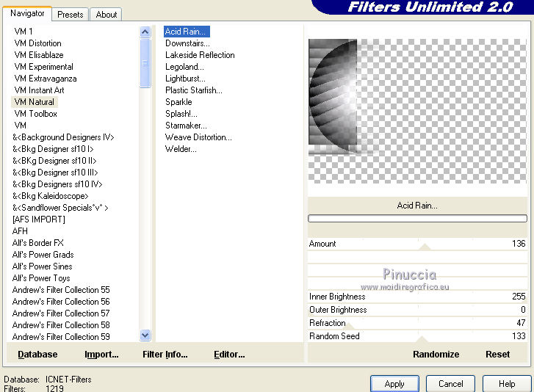Select the [AFS IMPORT] category
This screenshot has width=534, height=392.
coord(38,219)
